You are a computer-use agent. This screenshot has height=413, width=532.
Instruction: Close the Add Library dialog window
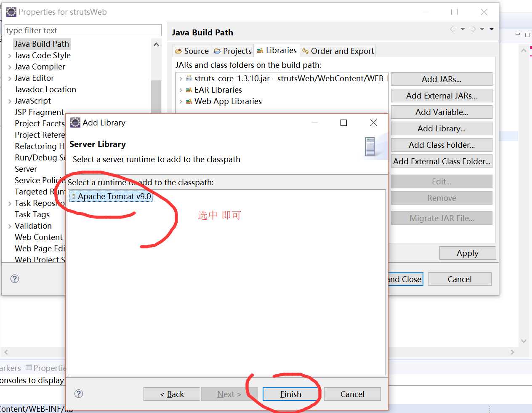coord(373,123)
